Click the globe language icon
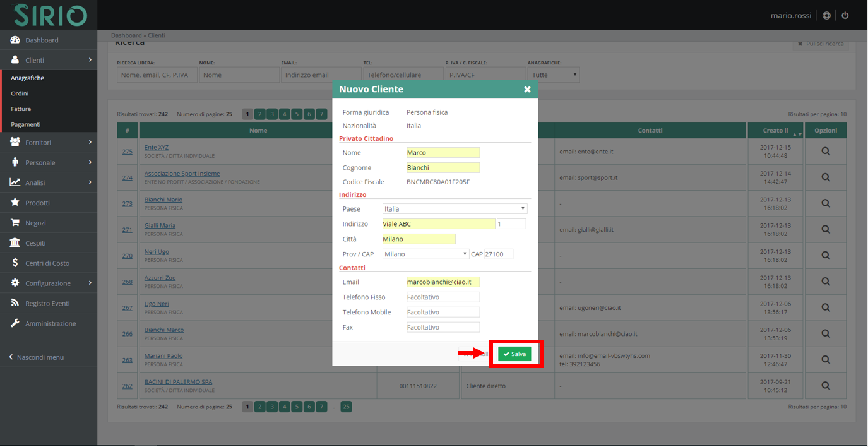 point(827,15)
